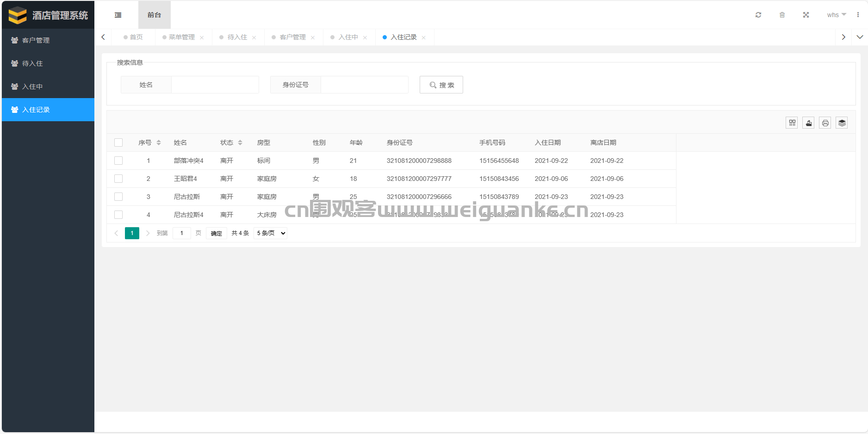Screen dimensions: 868x434
Task: Click the refresh icon in top bar
Action: tap(758, 15)
